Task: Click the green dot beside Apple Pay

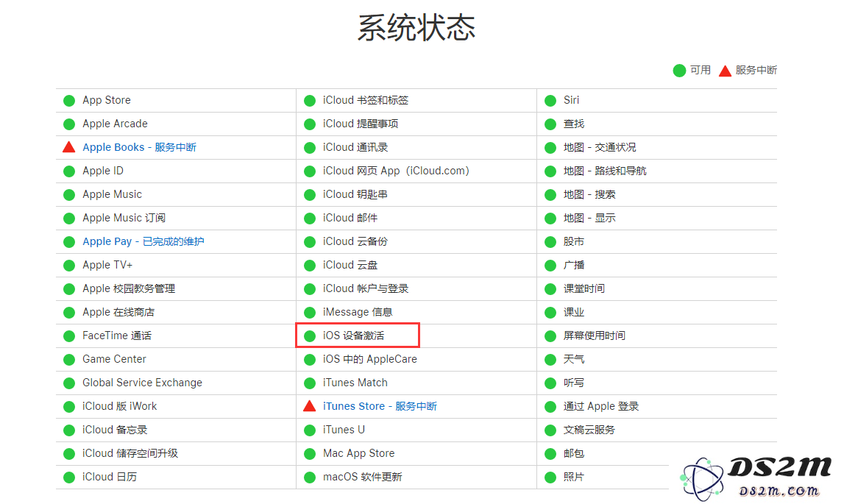Action: 69,242
